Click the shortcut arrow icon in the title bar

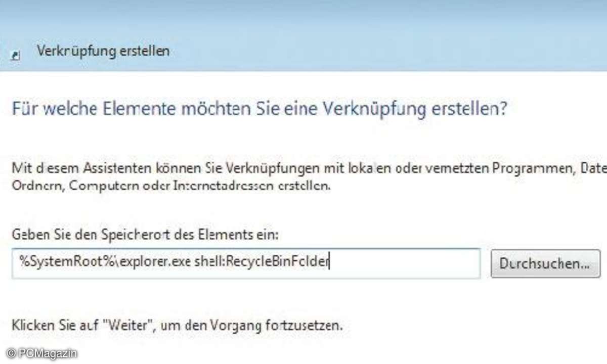click(16, 55)
